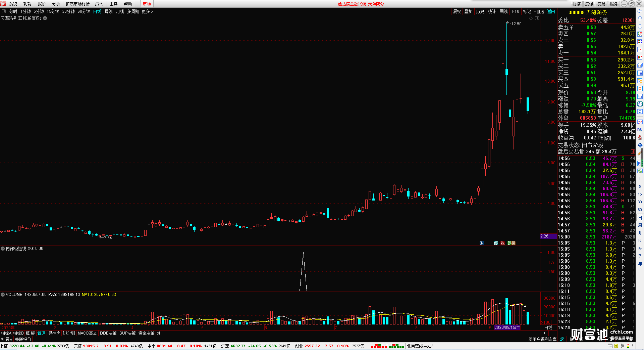
Task: Click the MACD基本 indicator button
Action: (87, 333)
